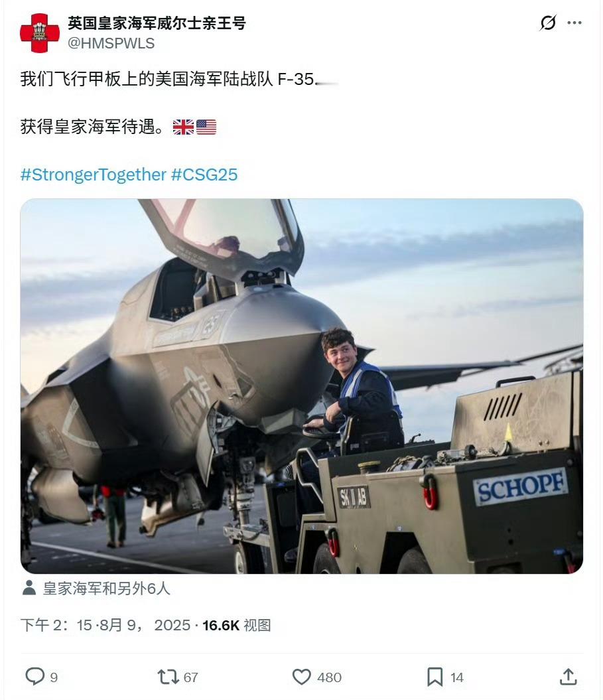The image size is (603, 700).
Task: Click the share upload icon
Action: 569,677
